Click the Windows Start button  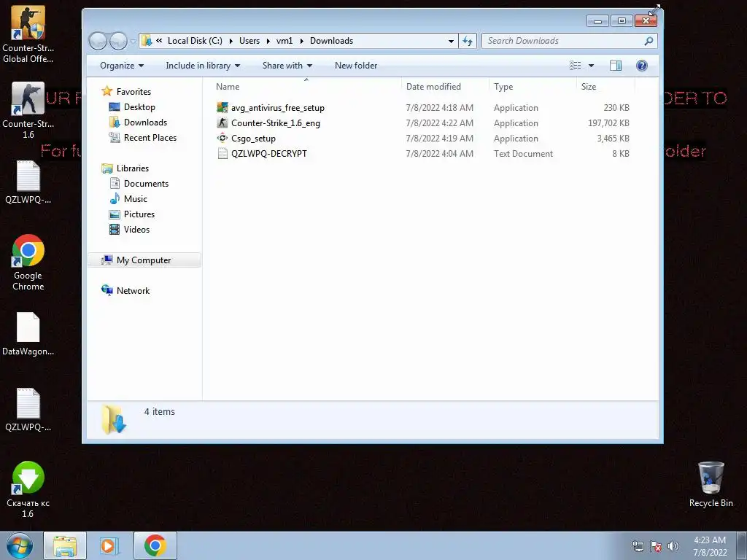(x=19, y=545)
